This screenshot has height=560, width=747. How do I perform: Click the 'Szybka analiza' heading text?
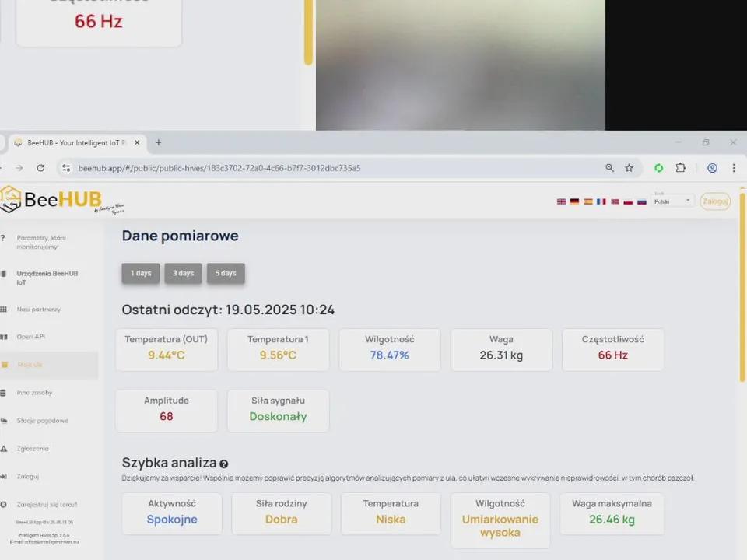[x=169, y=463]
